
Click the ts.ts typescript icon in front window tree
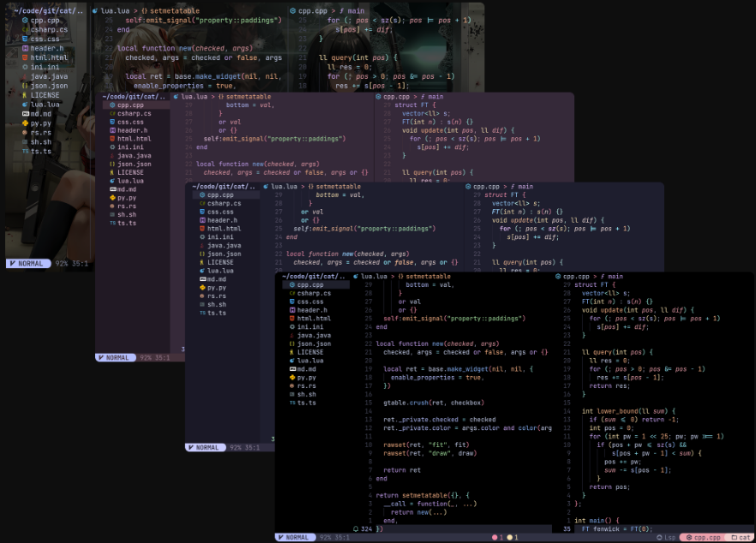click(x=292, y=403)
